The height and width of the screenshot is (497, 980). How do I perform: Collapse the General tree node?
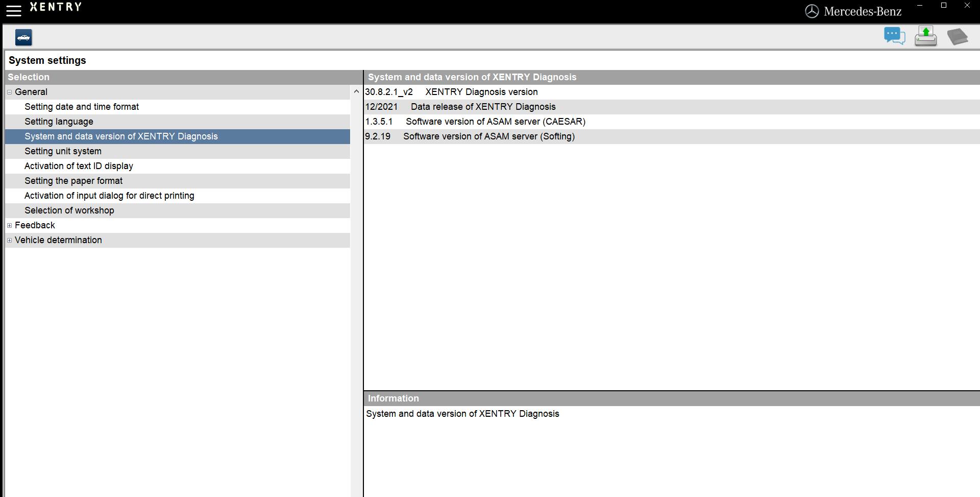(9, 92)
